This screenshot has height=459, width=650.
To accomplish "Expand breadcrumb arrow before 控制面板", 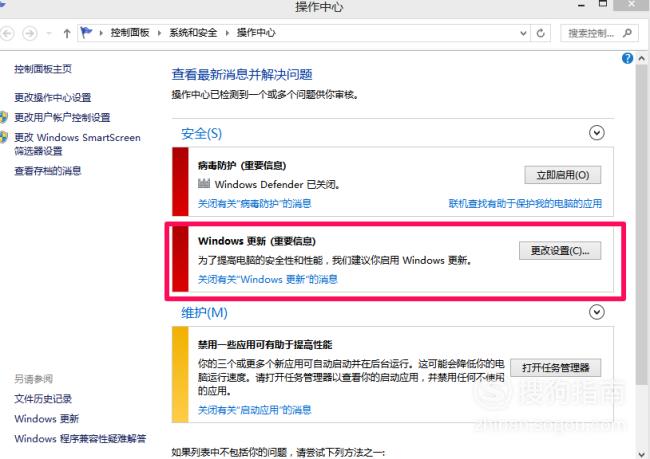I will [x=101, y=33].
